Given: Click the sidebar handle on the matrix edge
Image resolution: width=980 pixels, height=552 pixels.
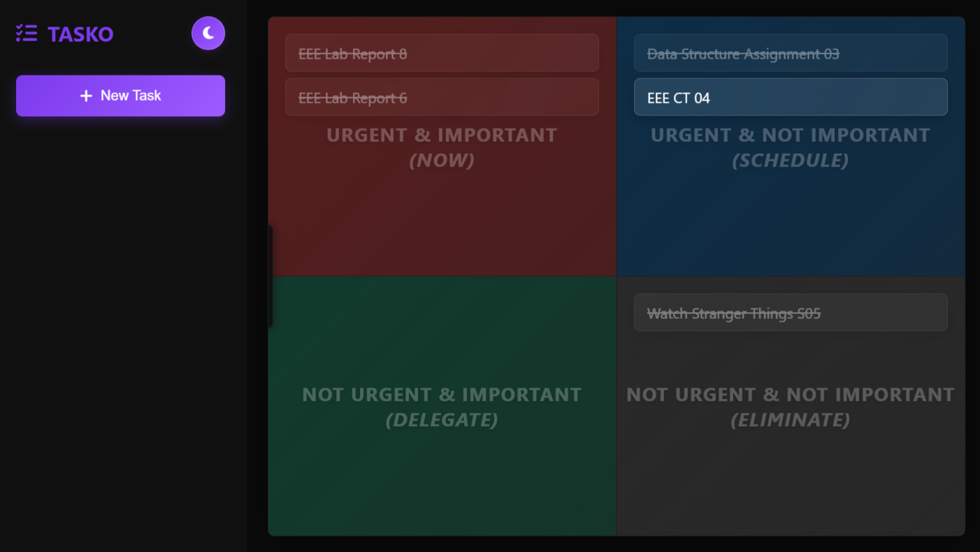Looking at the screenshot, I should pos(271,276).
